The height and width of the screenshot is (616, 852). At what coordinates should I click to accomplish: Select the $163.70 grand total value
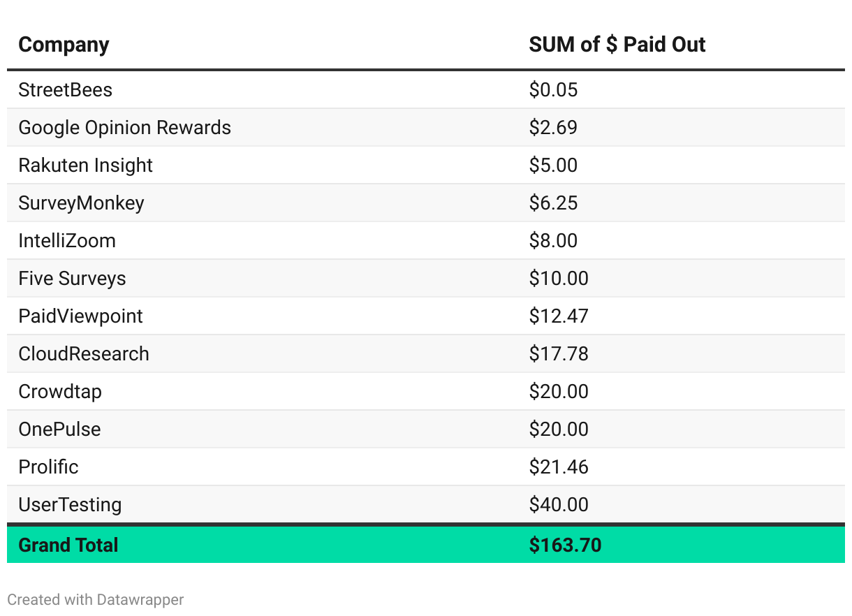pyautogui.click(x=565, y=545)
